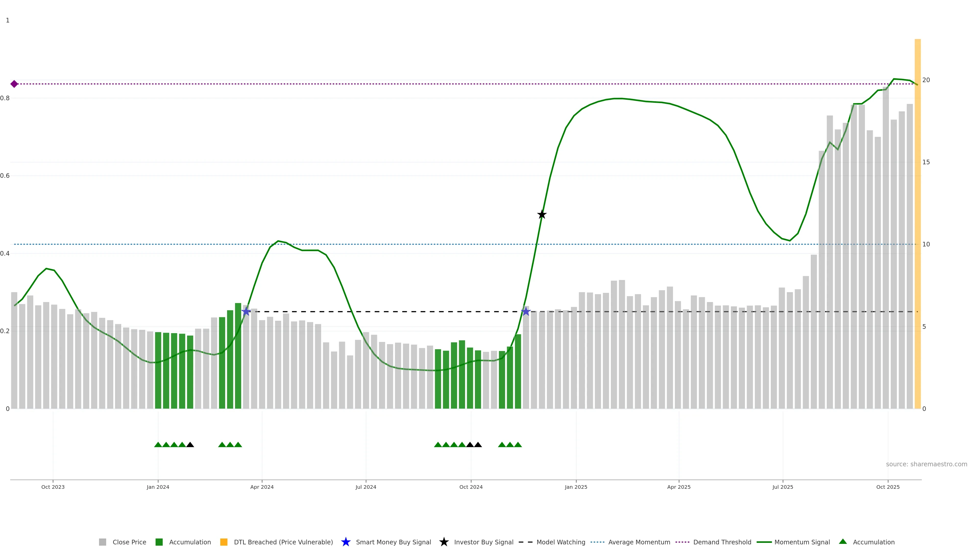This screenshot has height=551, width=980.
Task: Click the first green accumulation triangle at Jan 2024
Action: pyautogui.click(x=158, y=445)
